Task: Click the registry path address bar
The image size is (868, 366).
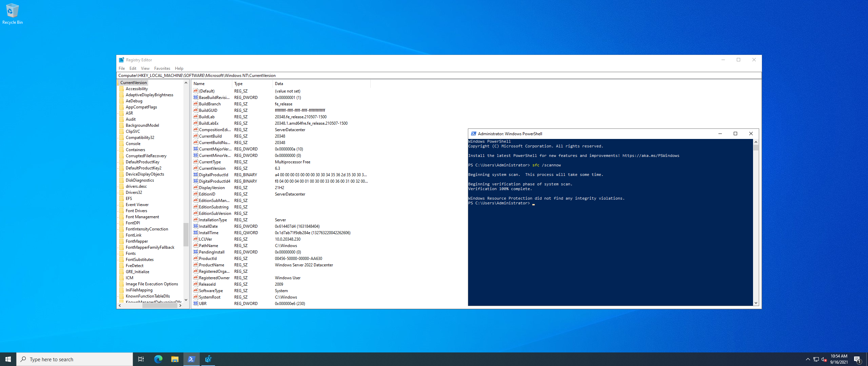Action: click(x=439, y=76)
